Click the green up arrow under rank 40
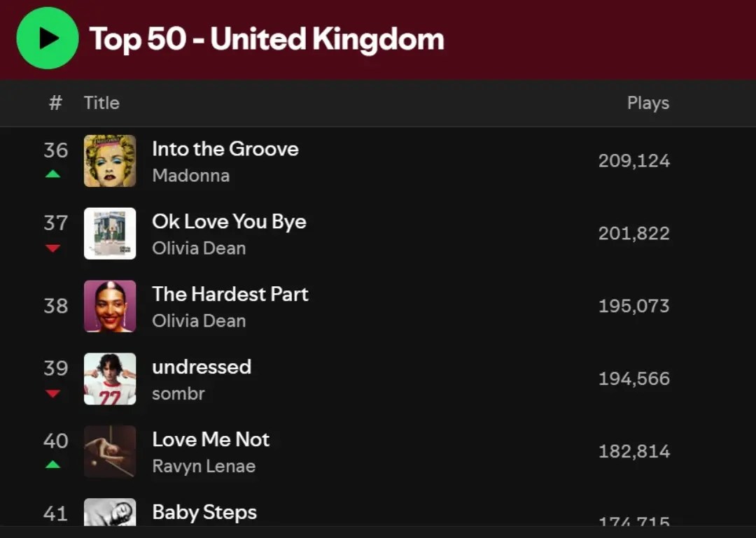This screenshot has width=756, height=538. click(53, 465)
